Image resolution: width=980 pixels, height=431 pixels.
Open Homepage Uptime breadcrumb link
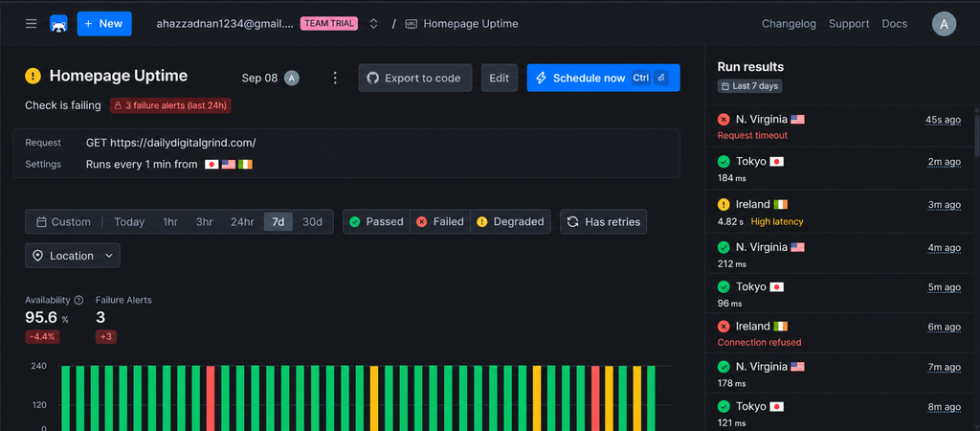(471, 24)
